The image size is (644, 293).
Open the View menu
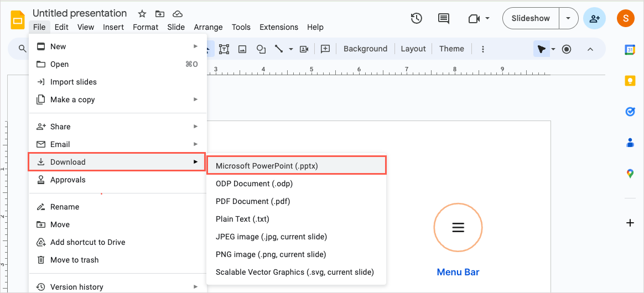(86, 27)
